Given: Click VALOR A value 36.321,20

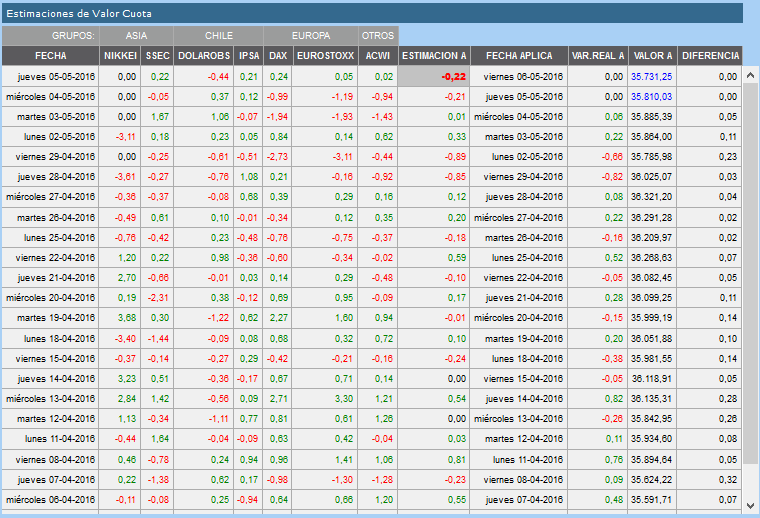Looking at the screenshot, I should (x=651, y=197).
